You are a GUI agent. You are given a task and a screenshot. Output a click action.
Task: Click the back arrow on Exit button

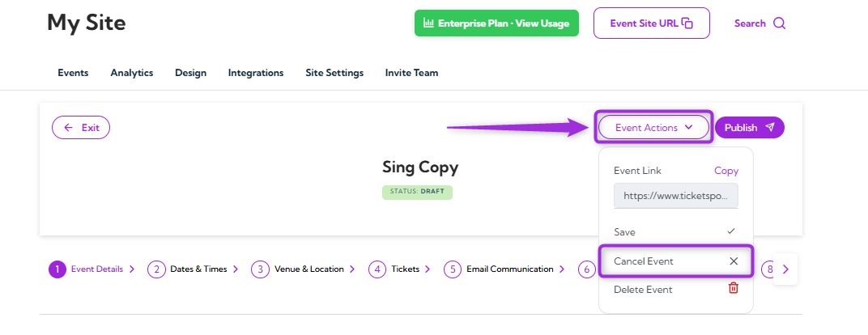pyautogui.click(x=69, y=127)
